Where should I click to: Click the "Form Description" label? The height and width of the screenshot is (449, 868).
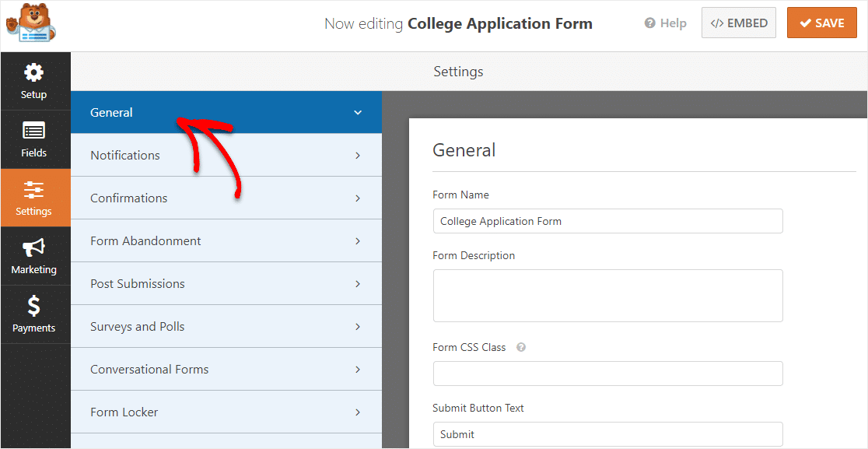click(474, 256)
